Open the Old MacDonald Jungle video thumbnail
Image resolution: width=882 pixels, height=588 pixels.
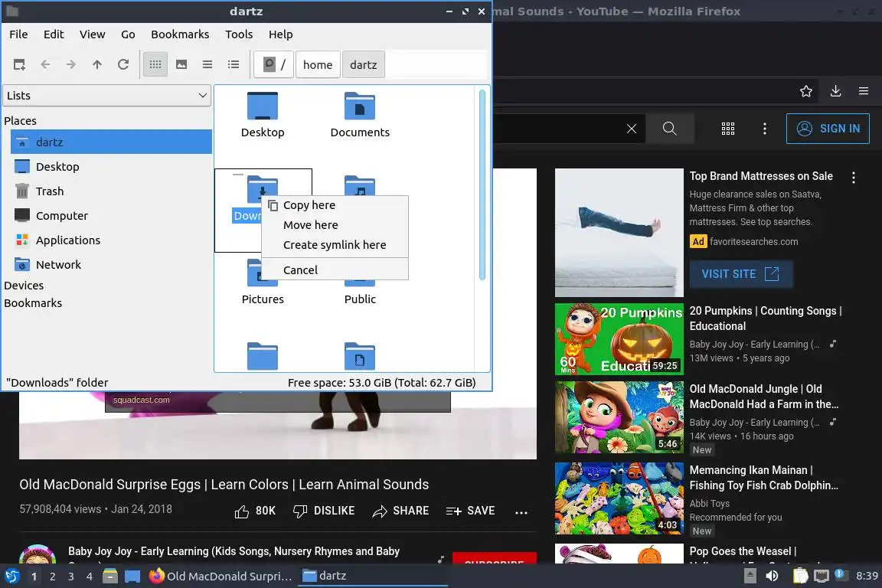click(619, 417)
